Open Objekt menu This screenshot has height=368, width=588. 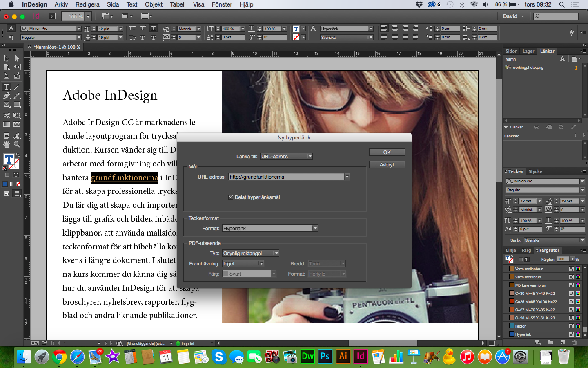click(154, 4)
